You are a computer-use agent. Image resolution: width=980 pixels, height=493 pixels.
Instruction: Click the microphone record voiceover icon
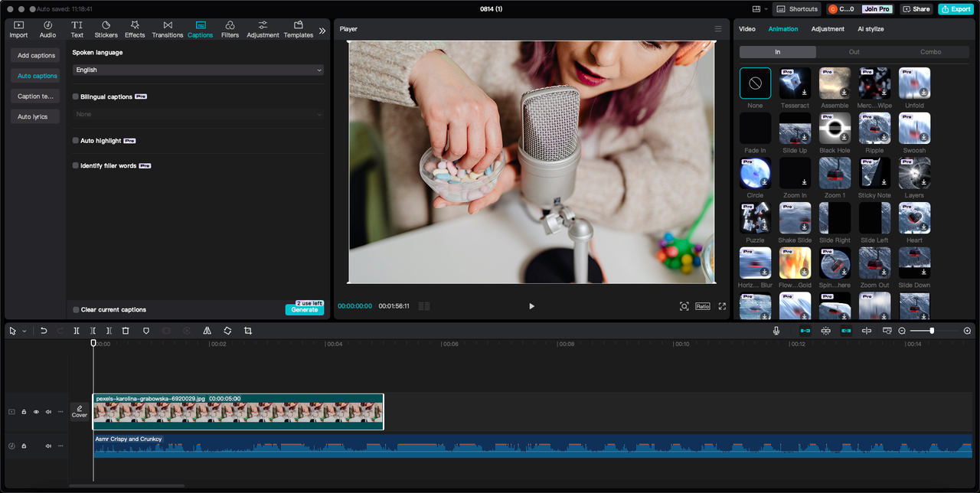click(x=776, y=331)
